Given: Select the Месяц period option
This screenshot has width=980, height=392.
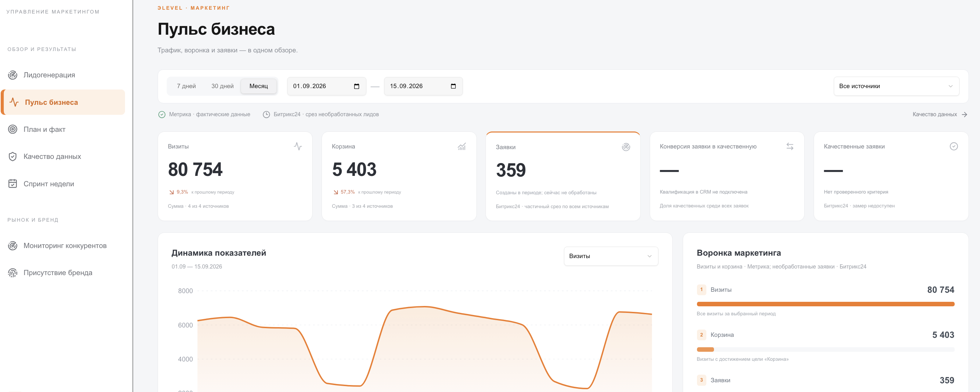Looking at the screenshot, I should (x=259, y=86).
